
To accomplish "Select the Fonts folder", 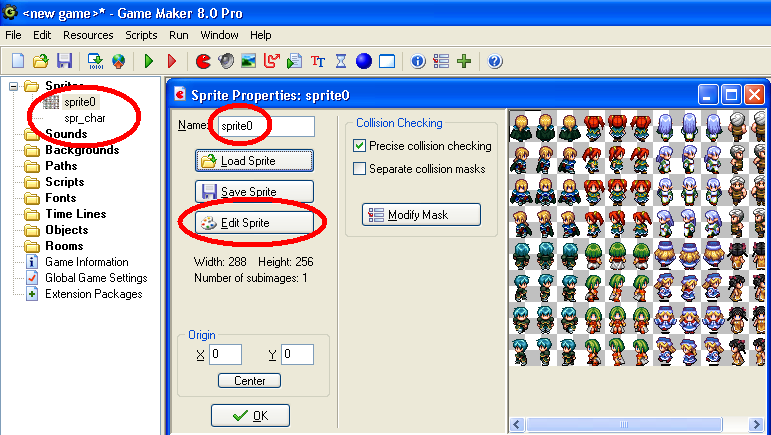I will point(60,198).
